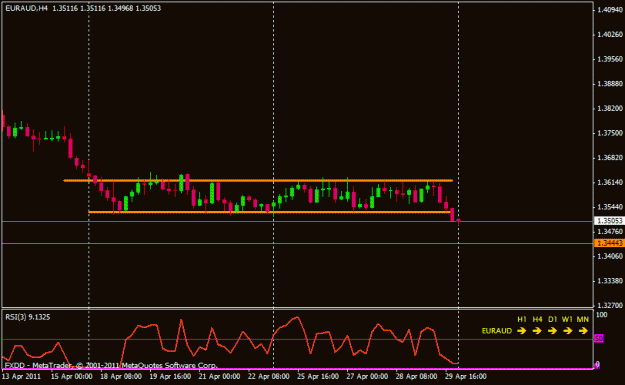Select the MN timeframe label
This screenshot has width=625, height=385.
583,319
